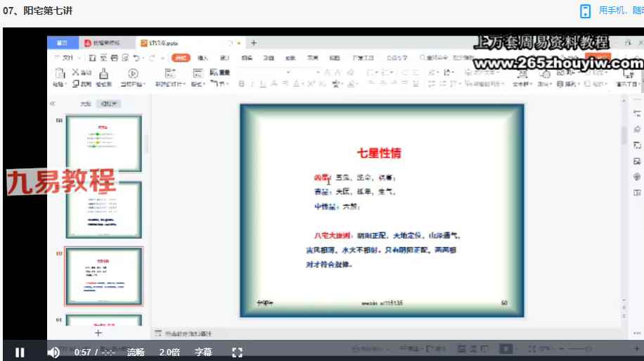The height and width of the screenshot is (361, 644).
Task: Toggle bold formatting
Action: (242, 84)
